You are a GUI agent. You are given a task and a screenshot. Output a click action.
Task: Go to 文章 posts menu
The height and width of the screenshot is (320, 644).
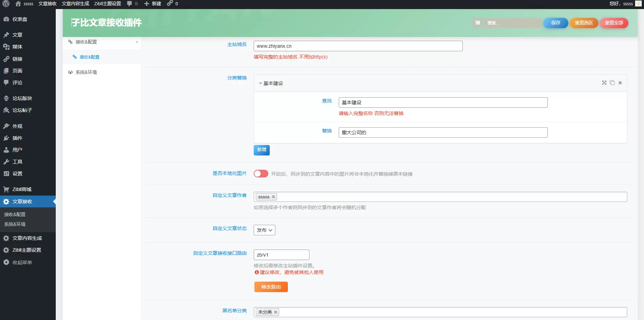click(x=28, y=35)
